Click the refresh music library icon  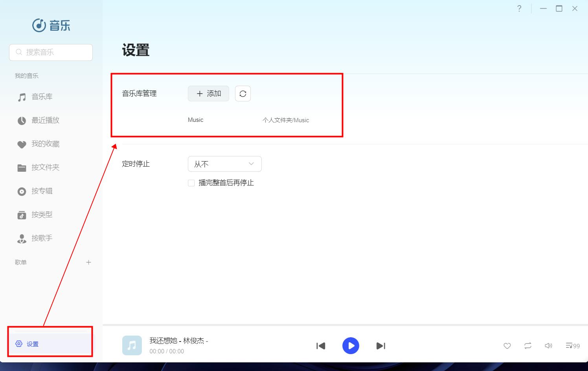point(243,94)
